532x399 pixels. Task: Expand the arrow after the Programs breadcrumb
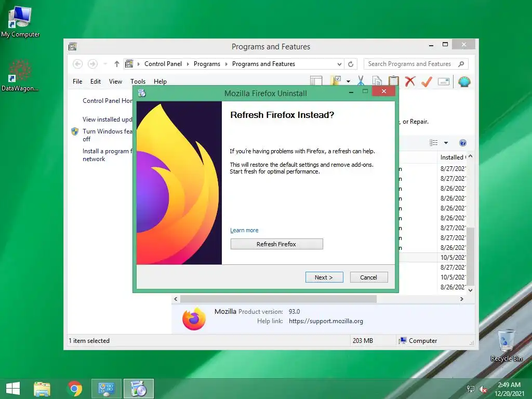click(x=227, y=64)
